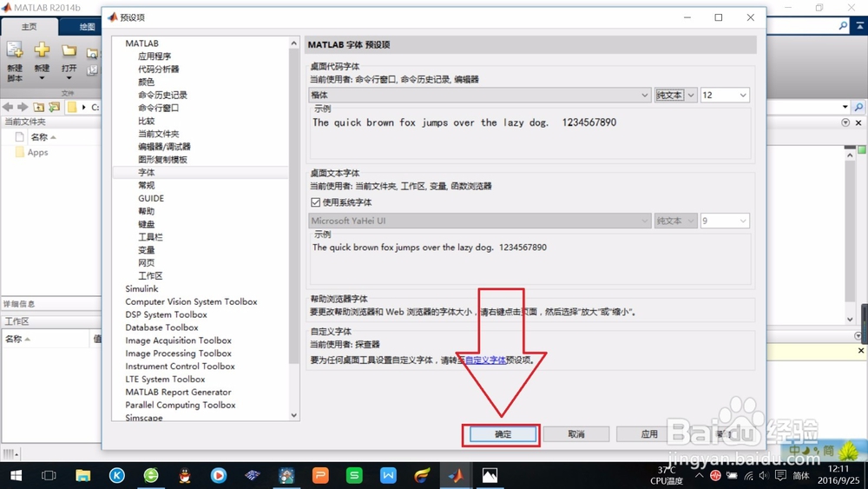The image size is (868, 489).
Task: Open File Explorer from the taskbar
Action: point(83,476)
